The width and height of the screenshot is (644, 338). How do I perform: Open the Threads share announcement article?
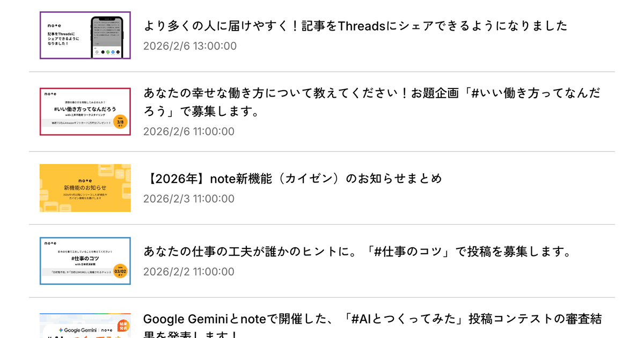point(354,25)
